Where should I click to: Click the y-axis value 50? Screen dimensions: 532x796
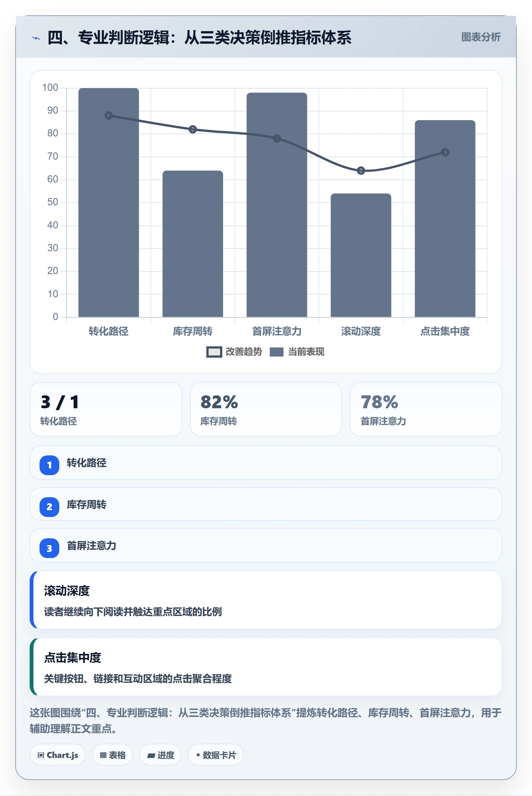coord(53,202)
